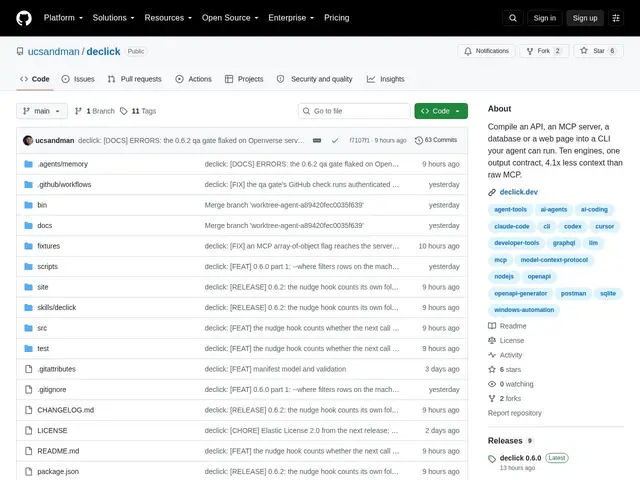Click the 6 stars link in About
The height and width of the screenshot is (480, 640).
pyautogui.click(x=510, y=370)
